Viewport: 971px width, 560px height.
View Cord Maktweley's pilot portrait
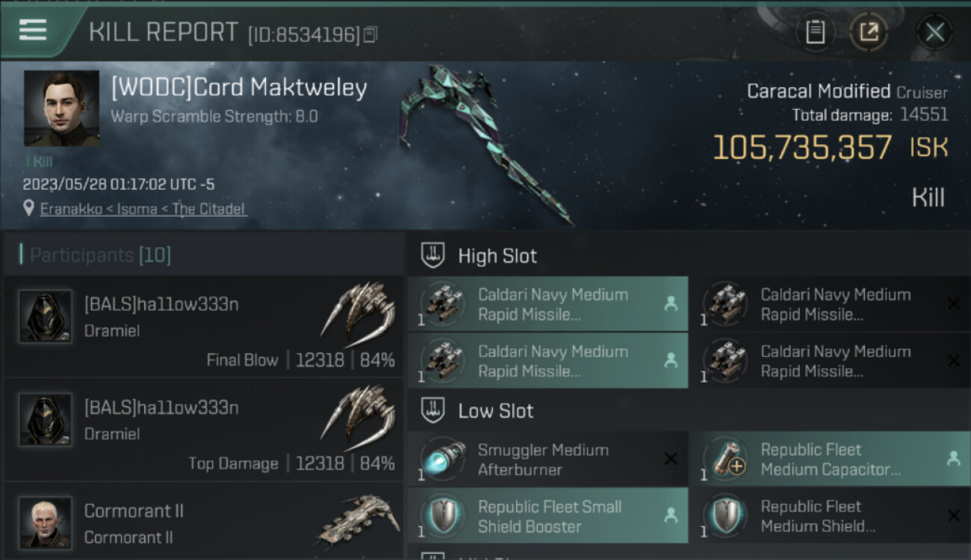[61, 108]
